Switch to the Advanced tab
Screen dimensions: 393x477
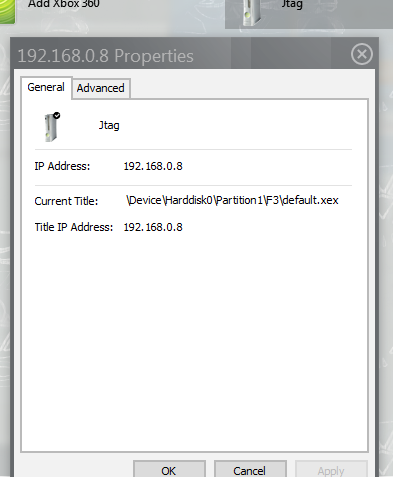point(101,88)
